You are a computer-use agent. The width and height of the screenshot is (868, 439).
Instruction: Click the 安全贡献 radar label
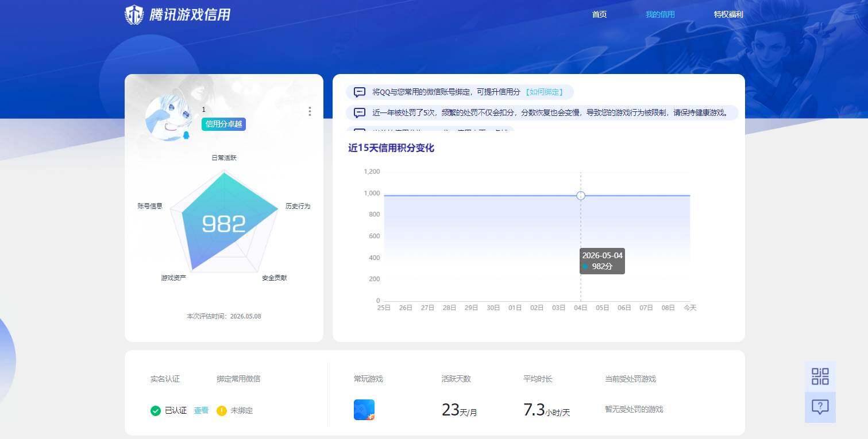(274, 278)
